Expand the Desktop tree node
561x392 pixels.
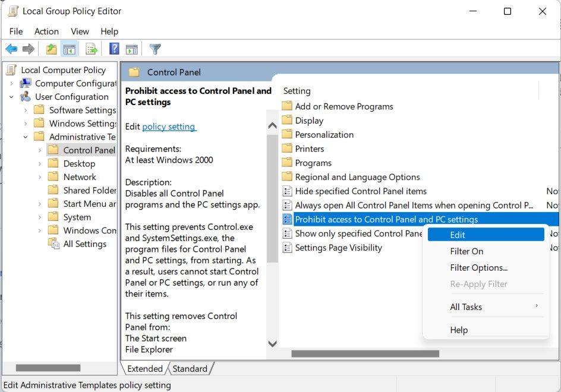pyautogui.click(x=40, y=164)
